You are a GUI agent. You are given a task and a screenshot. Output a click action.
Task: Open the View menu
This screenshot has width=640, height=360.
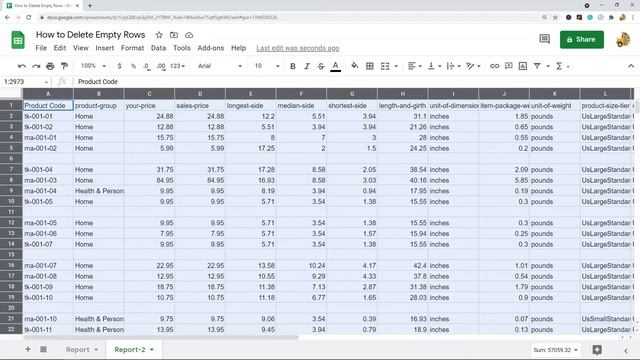pos(81,48)
